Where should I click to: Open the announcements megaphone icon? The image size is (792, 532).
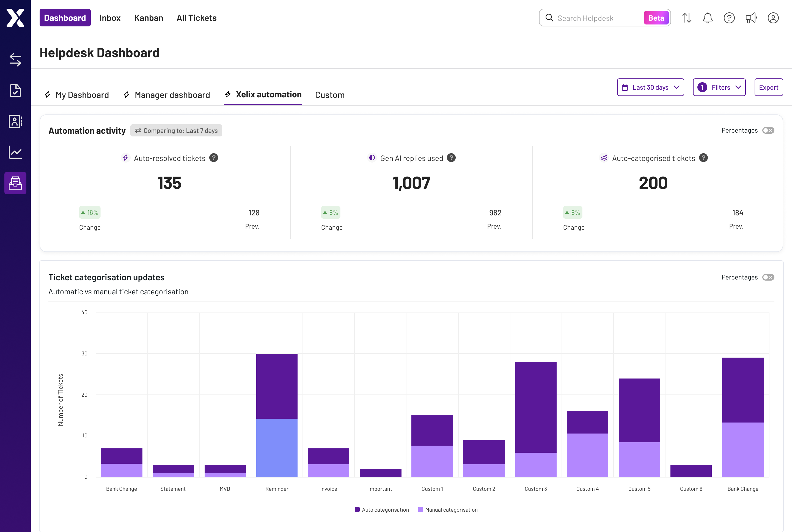[751, 18]
